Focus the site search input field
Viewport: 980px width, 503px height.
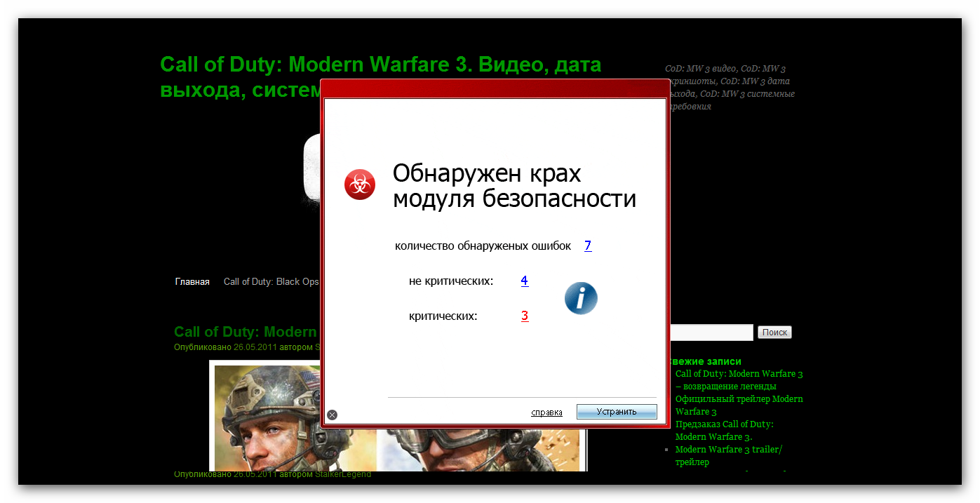(x=711, y=333)
